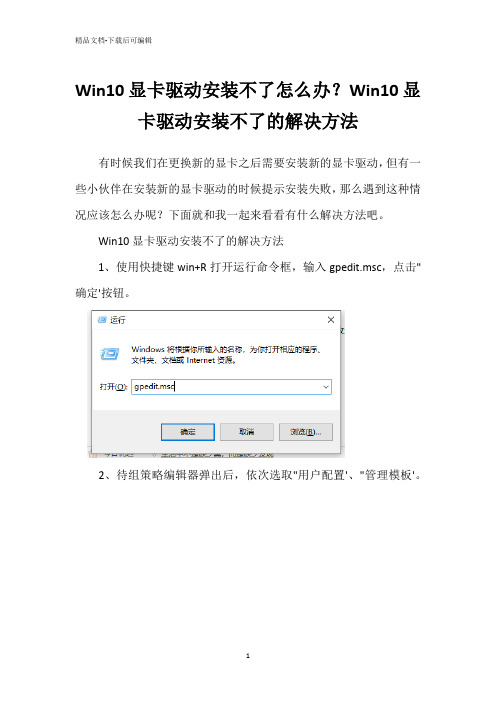
Task: Click the page number at page bottom
Action: coord(248,656)
